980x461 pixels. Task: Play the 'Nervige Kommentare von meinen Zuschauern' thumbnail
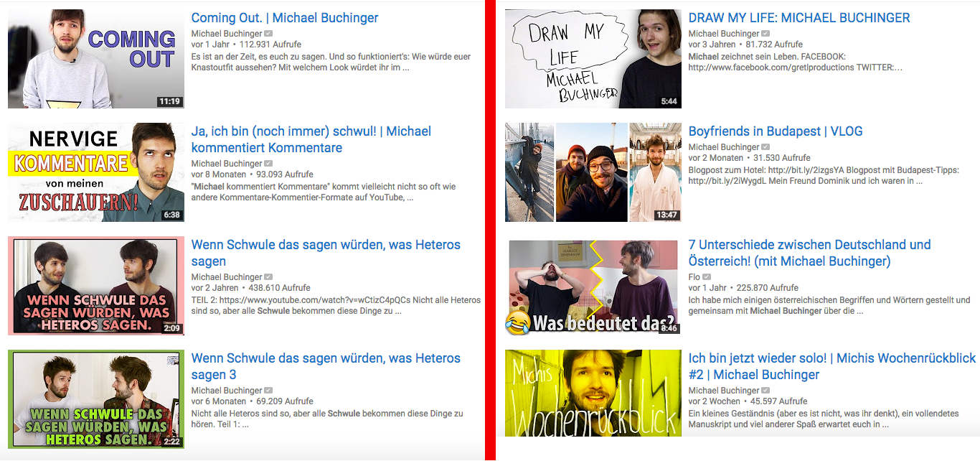pos(95,172)
